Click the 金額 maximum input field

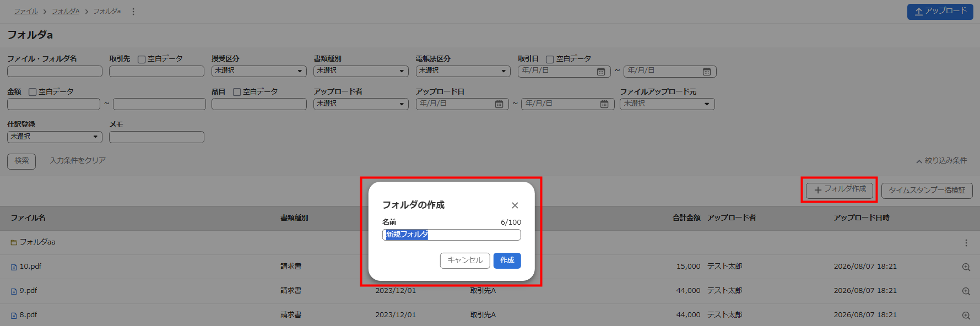(x=159, y=104)
